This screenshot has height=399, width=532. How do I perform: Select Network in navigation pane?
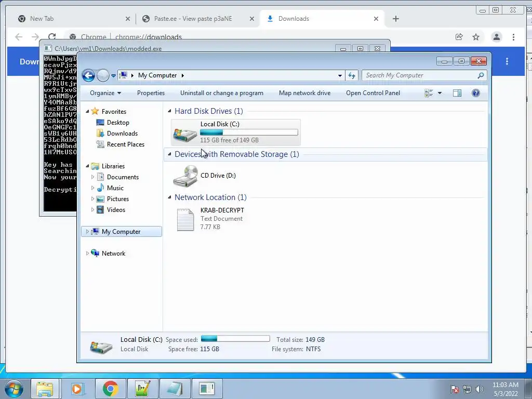click(113, 253)
